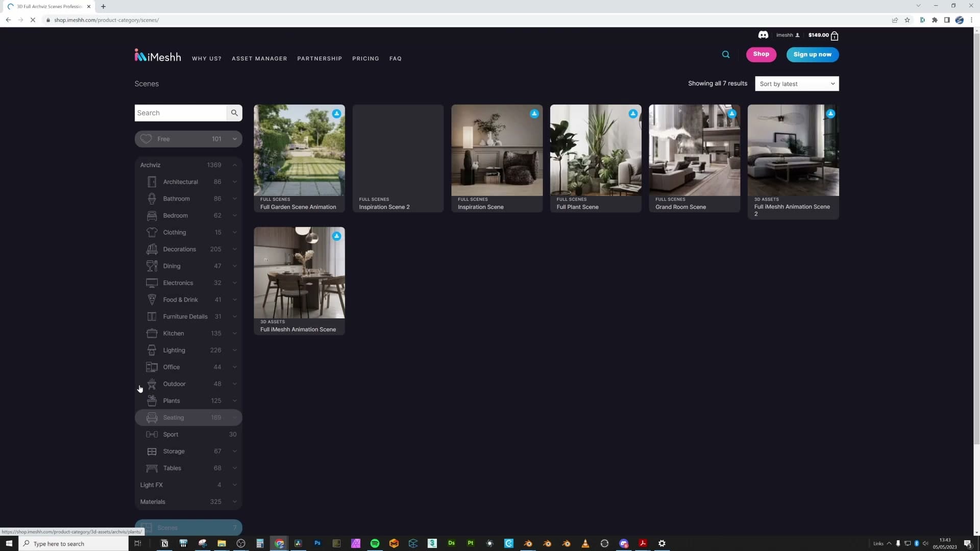This screenshot has height=551, width=980.
Task: Click the Food & Drink icon
Action: click(x=152, y=299)
